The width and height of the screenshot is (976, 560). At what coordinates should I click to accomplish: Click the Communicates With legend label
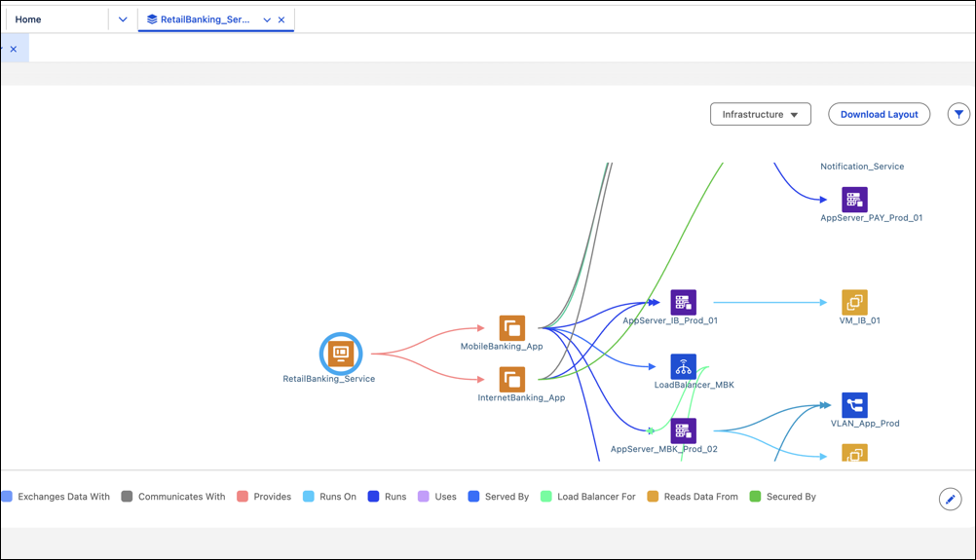coord(182,497)
